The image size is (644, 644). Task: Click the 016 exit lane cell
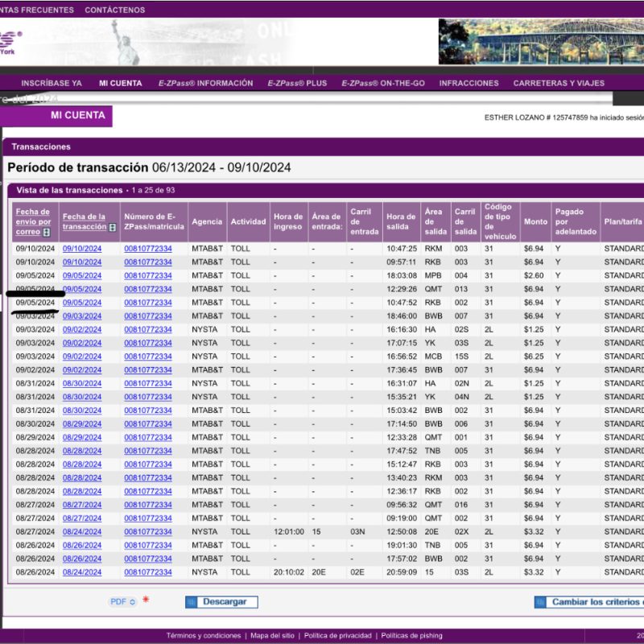[461, 505]
